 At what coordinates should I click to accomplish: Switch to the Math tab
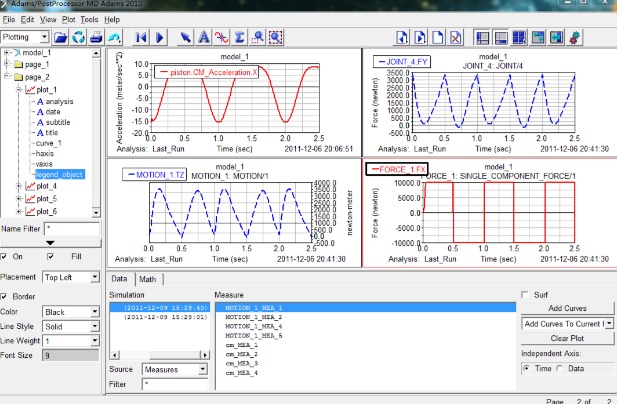point(147,279)
